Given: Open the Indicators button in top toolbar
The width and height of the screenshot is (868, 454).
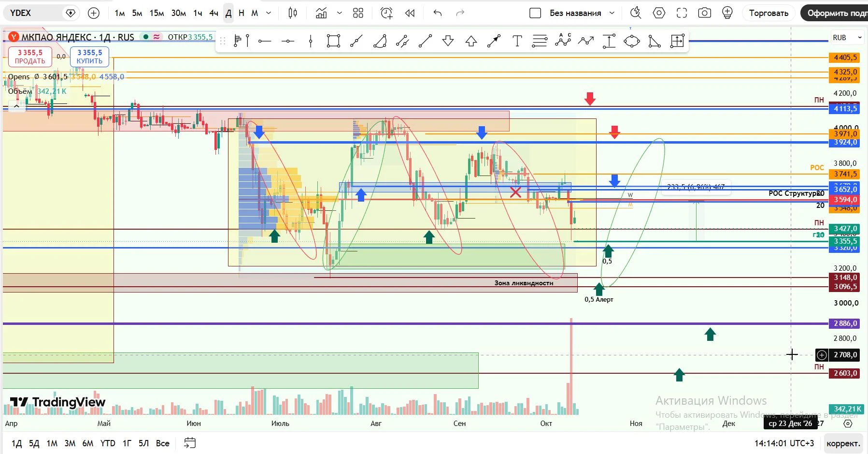Looking at the screenshot, I should (321, 13).
